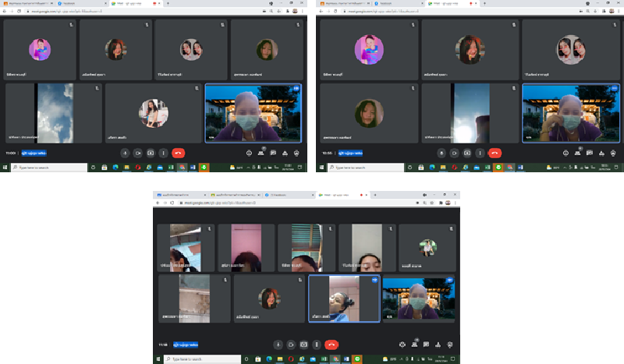This screenshot has width=624, height=364.
Task: Expand more options menu in top-left Meet window
Action: 163,154
